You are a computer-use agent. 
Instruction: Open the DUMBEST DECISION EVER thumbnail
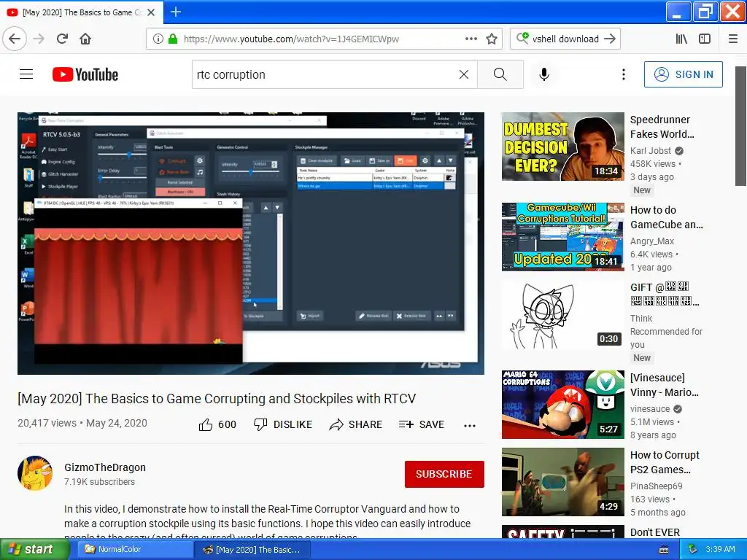coord(562,147)
